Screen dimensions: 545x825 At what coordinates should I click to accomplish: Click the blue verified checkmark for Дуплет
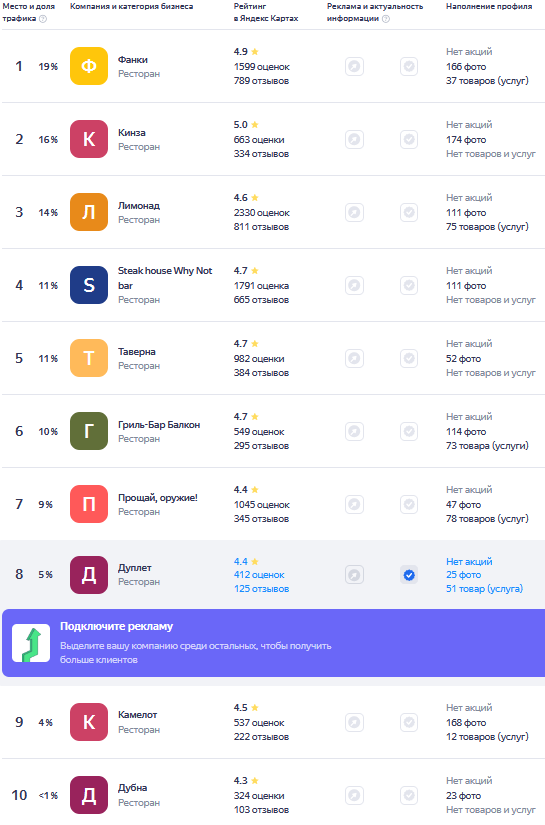409,575
